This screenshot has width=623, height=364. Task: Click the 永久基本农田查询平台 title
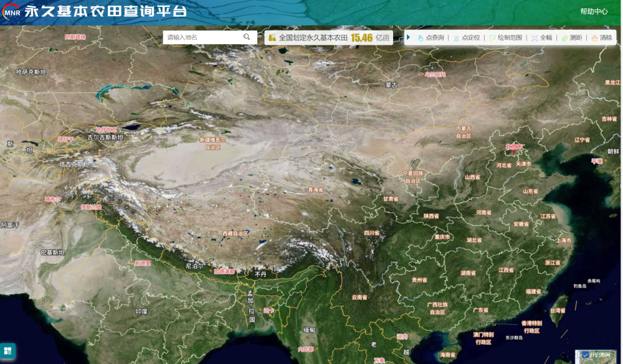click(x=106, y=11)
